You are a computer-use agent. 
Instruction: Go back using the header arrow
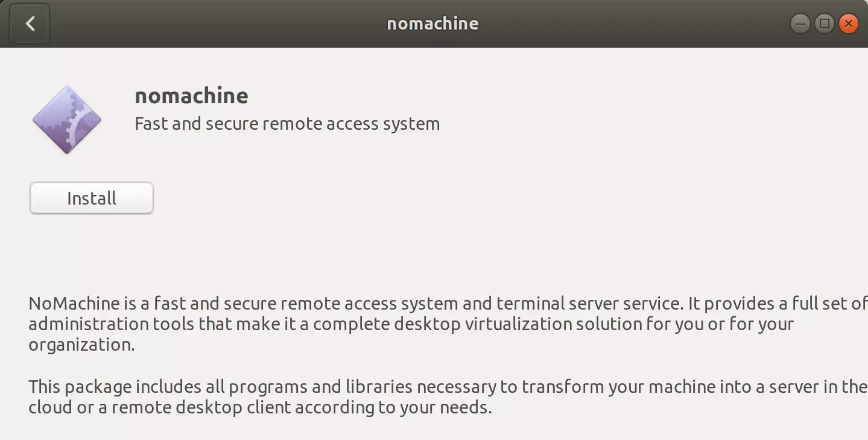(x=30, y=24)
